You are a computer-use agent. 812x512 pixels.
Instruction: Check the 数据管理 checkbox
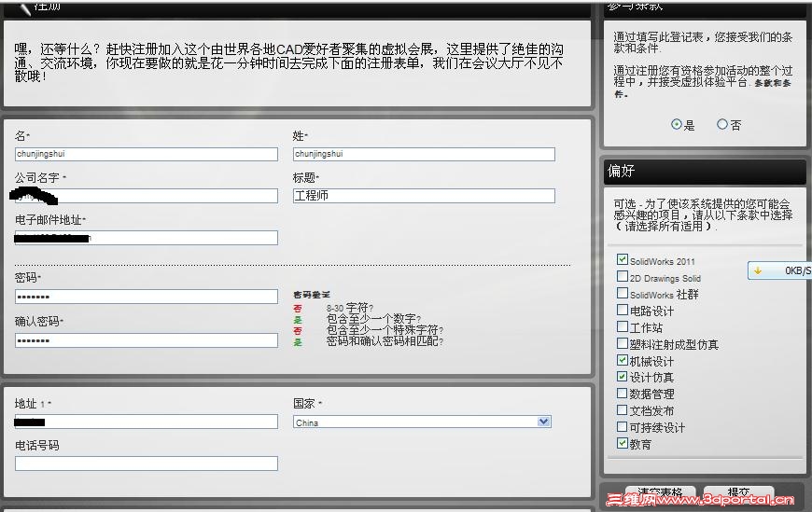623,393
